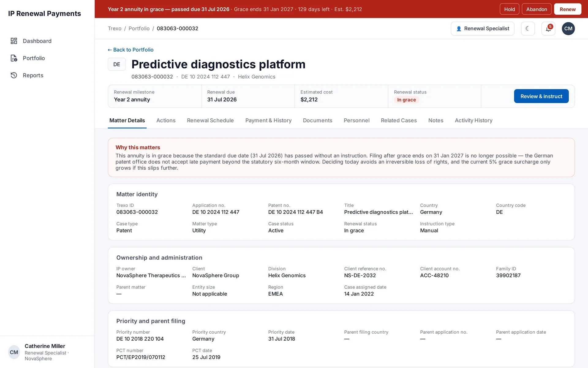Click the Review & instruct button
Screen dimensions: 588x368
pyautogui.click(x=541, y=96)
